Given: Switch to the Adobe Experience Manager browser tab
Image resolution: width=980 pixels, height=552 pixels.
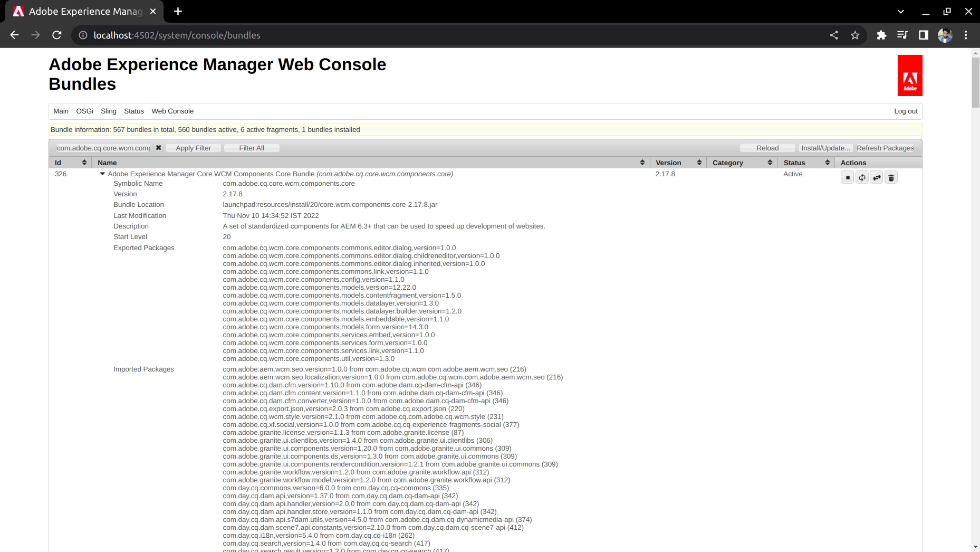Looking at the screenshot, I should pyautogui.click(x=84, y=11).
